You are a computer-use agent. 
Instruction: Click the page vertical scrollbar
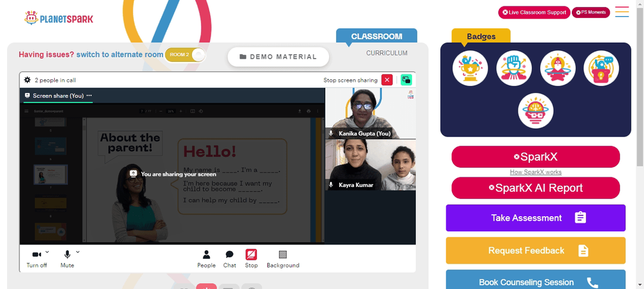640,86
